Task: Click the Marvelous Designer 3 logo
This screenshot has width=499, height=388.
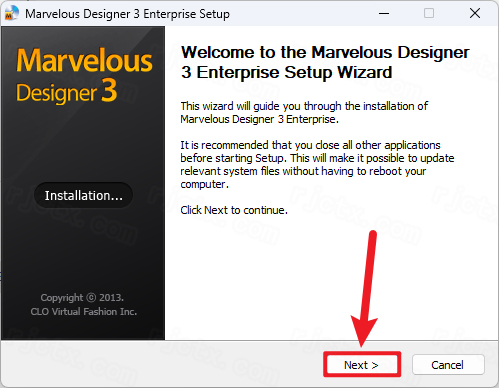Action: click(84, 75)
